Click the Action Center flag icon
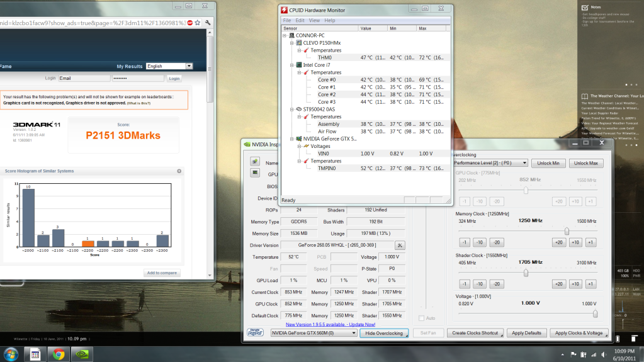644x362 pixels. (x=573, y=354)
